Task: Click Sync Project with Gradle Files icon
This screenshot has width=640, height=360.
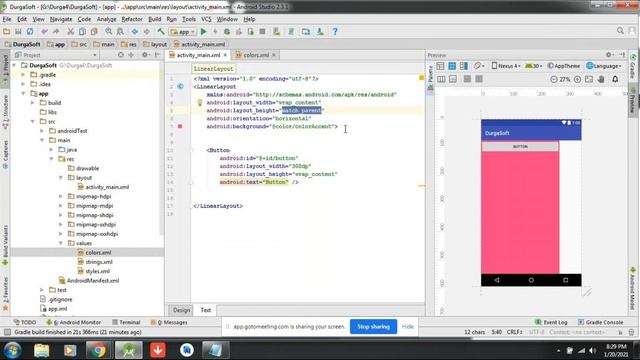Action: tap(291, 31)
